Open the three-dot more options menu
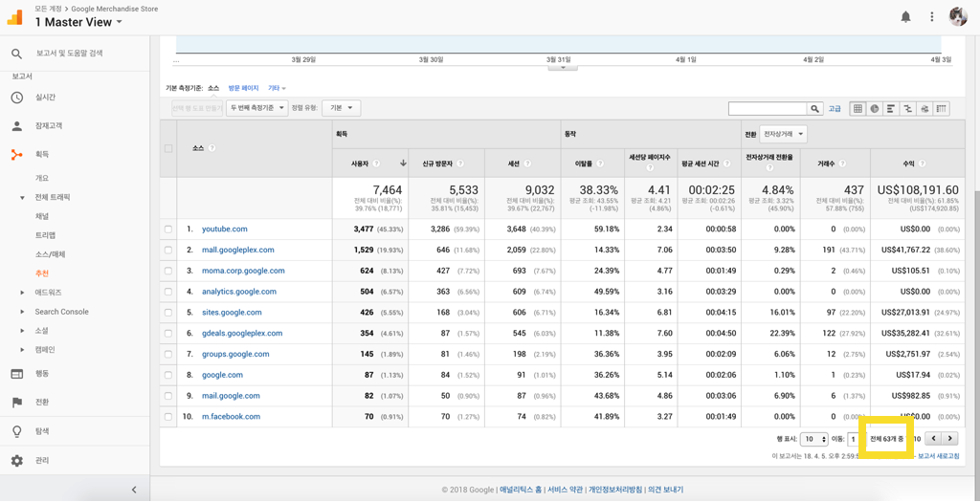 [x=932, y=17]
